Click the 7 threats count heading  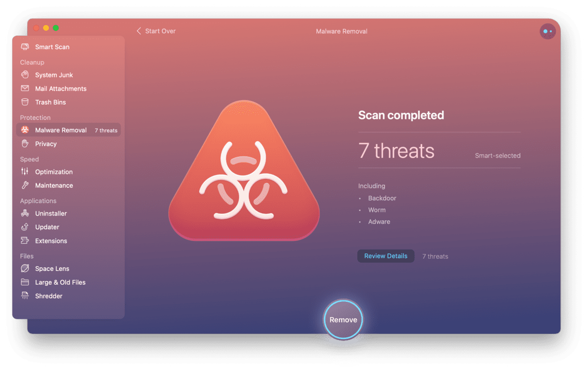[397, 151]
